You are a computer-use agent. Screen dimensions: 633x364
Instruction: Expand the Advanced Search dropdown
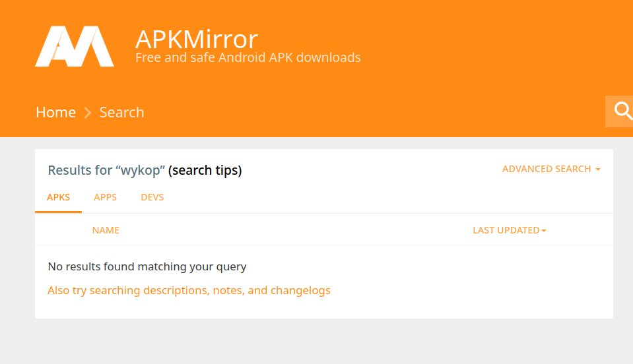[x=546, y=169]
